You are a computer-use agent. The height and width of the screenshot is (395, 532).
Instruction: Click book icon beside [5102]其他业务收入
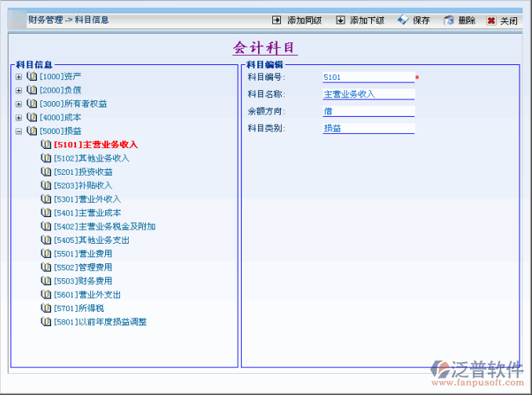click(x=46, y=158)
